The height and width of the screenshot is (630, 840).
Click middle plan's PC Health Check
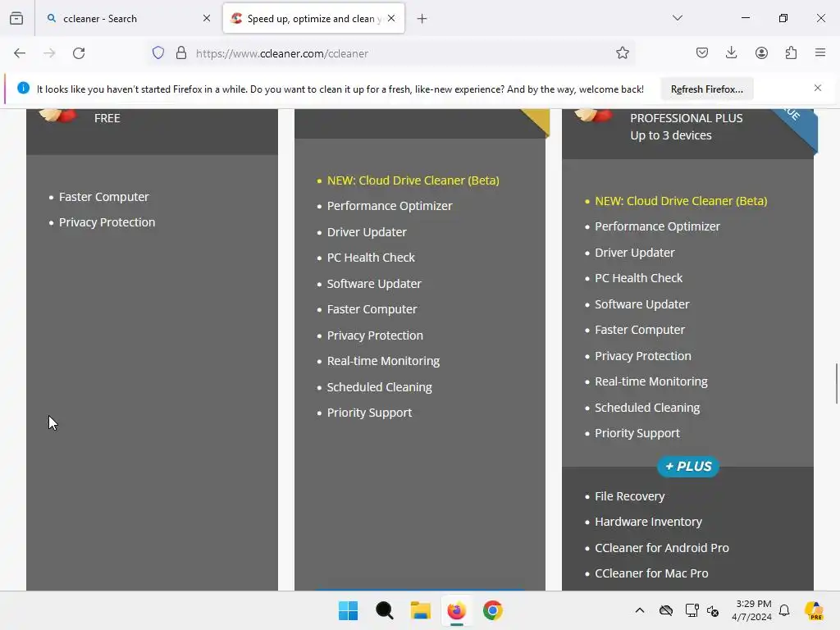point(371,258)
